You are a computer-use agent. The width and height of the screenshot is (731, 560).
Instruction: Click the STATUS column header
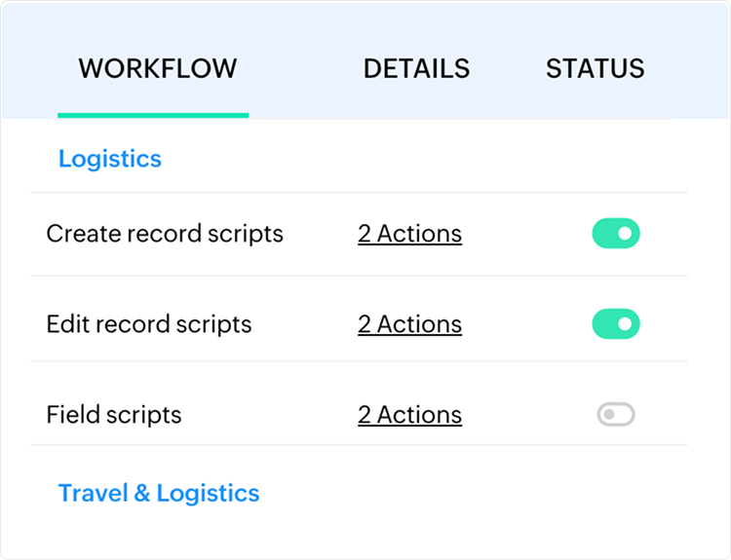coord(595,68)
